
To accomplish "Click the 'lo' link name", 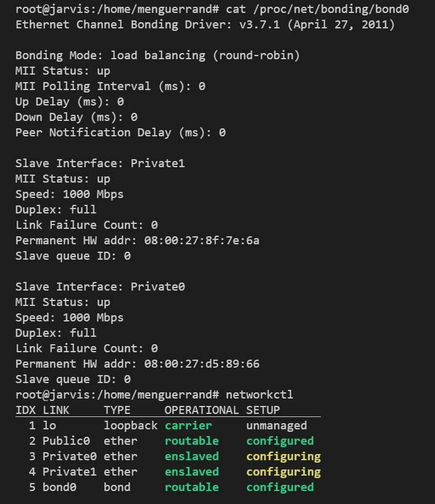I will tap(49, 426).
